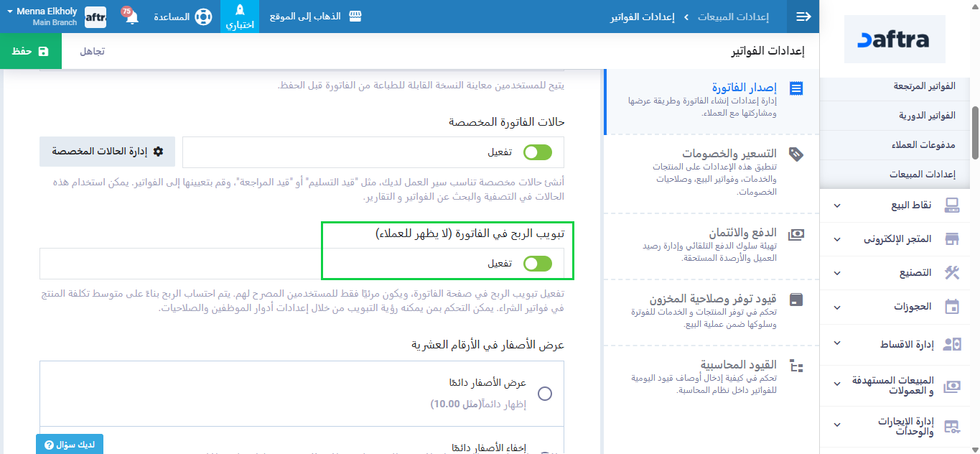Screen dimensions: 980x454
Task: Disable the invoice profit tab toggle
Action: [538, 264]
